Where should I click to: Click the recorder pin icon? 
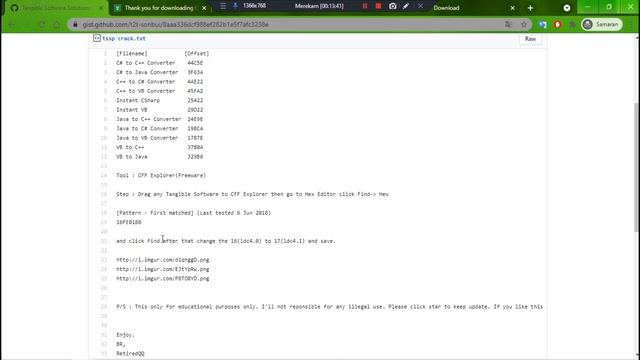tap(236, 6)
